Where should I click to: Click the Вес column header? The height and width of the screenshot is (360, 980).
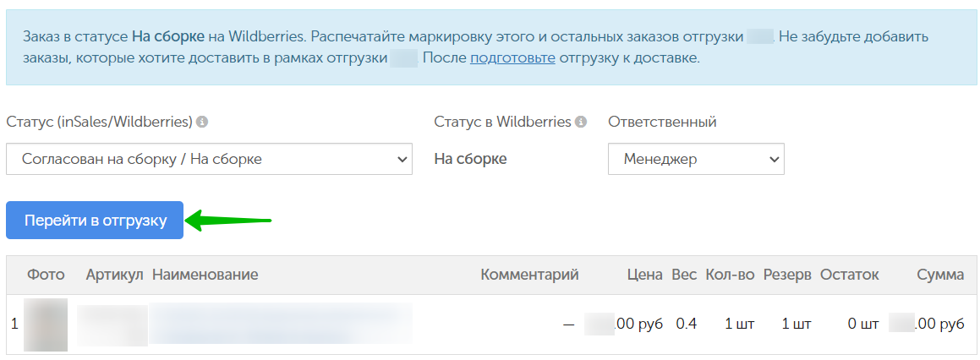click(x=684, y=275)
